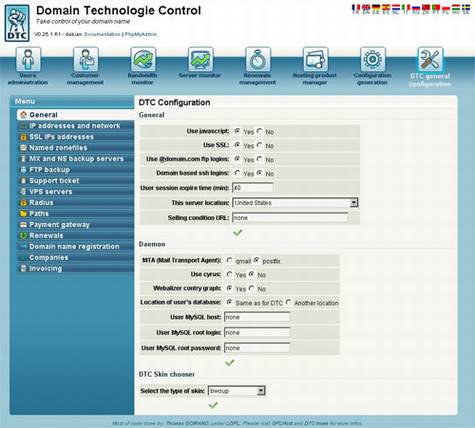Viewport: 475px width, 428px height.
Task: Open the Bandwidth monitor icon
Action: point(143,59)
